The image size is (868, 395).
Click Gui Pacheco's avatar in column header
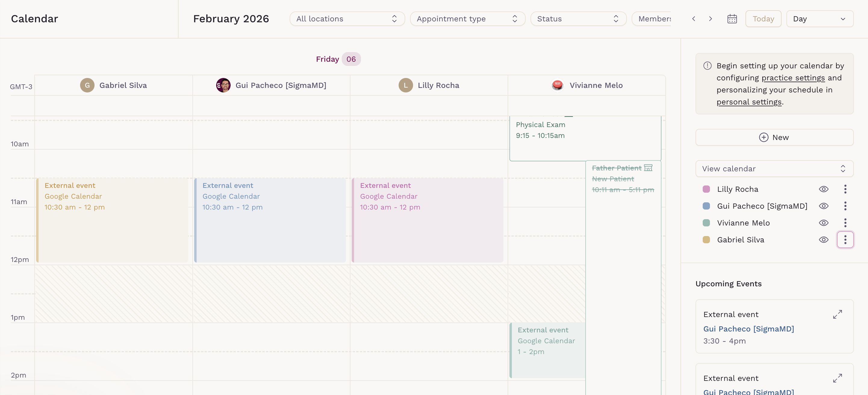pos(223,85)
